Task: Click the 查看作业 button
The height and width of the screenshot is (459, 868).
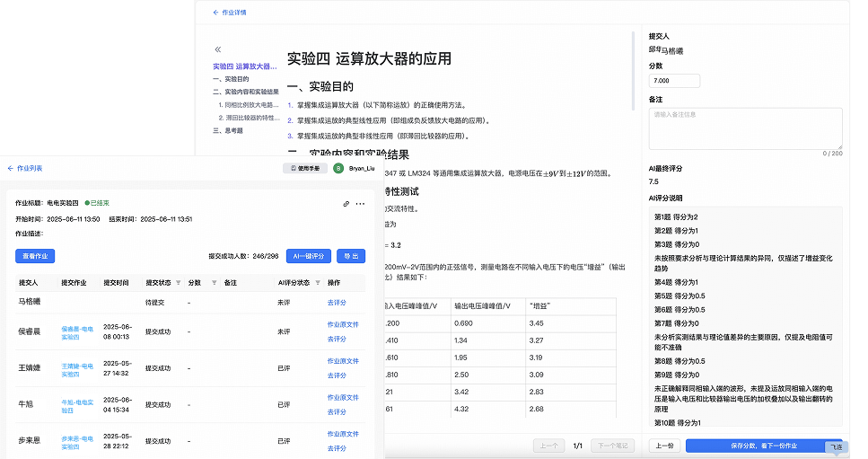Action: pos(35,256)
